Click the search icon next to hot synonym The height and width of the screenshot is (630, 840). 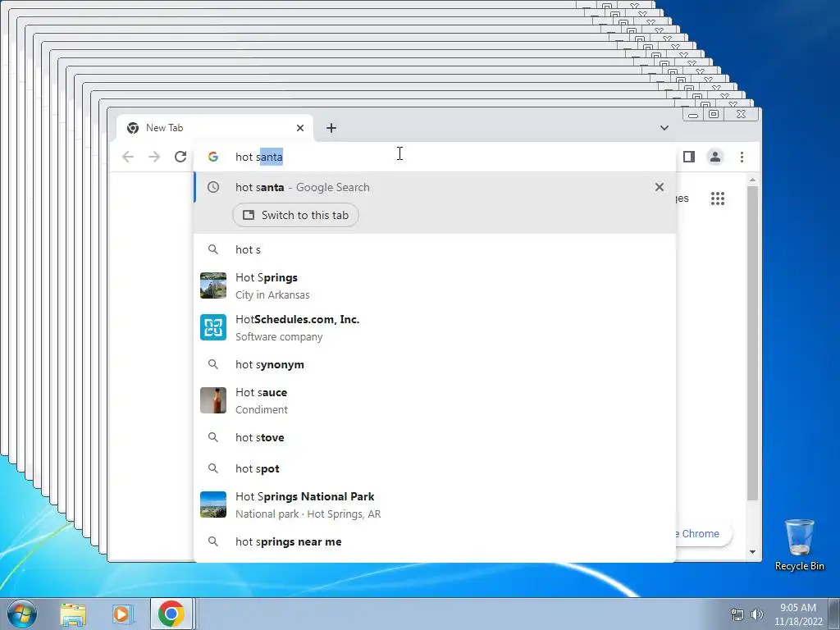213,364
